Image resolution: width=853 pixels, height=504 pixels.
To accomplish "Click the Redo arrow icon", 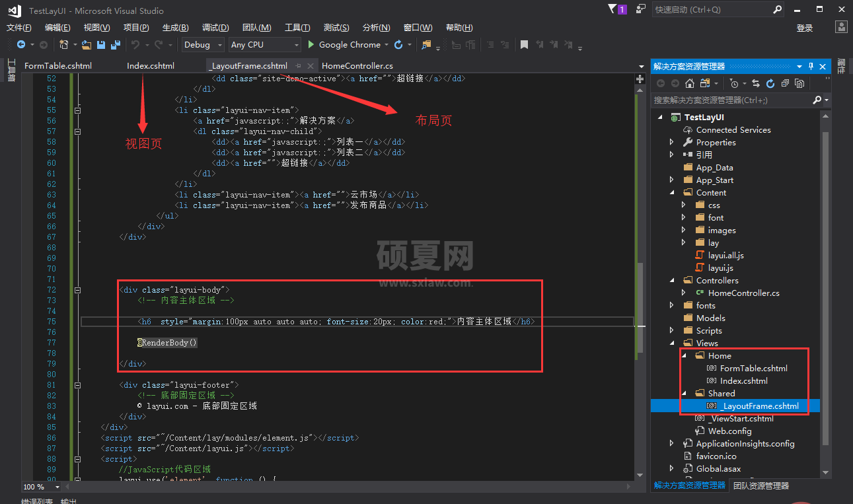I will pos(158,45).
